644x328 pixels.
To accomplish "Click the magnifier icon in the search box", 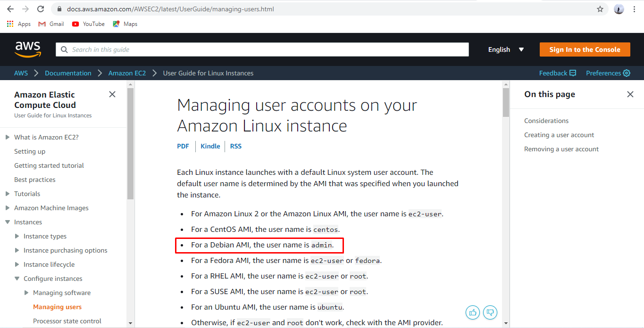I will coord(64,49).
